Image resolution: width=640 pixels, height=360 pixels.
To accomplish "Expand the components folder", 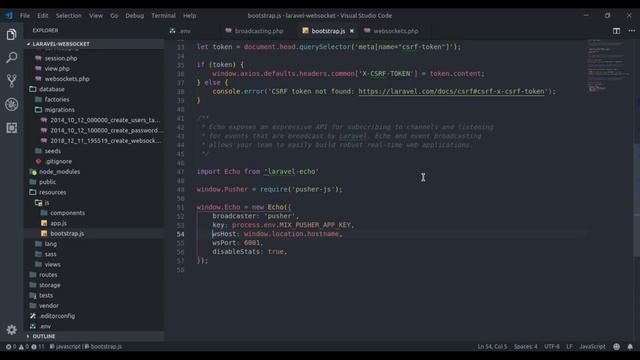I will pyautogui.click(x=68, y=213).
